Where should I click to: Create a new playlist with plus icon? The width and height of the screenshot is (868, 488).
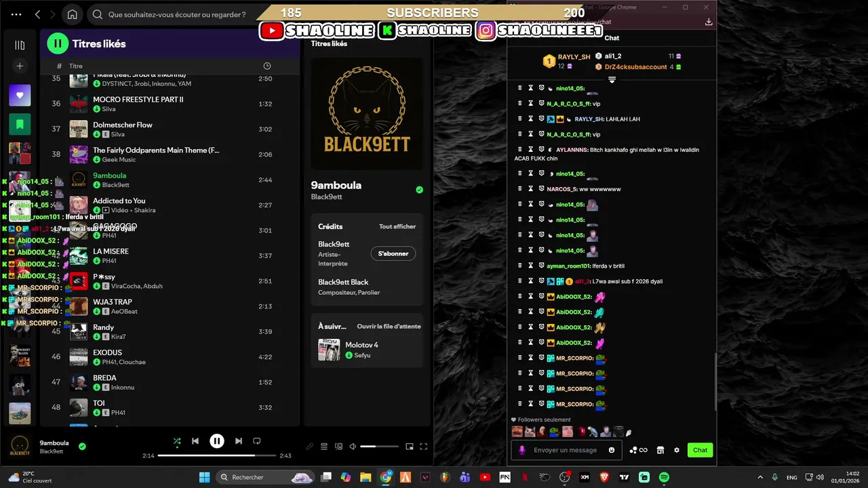point(20,66)
